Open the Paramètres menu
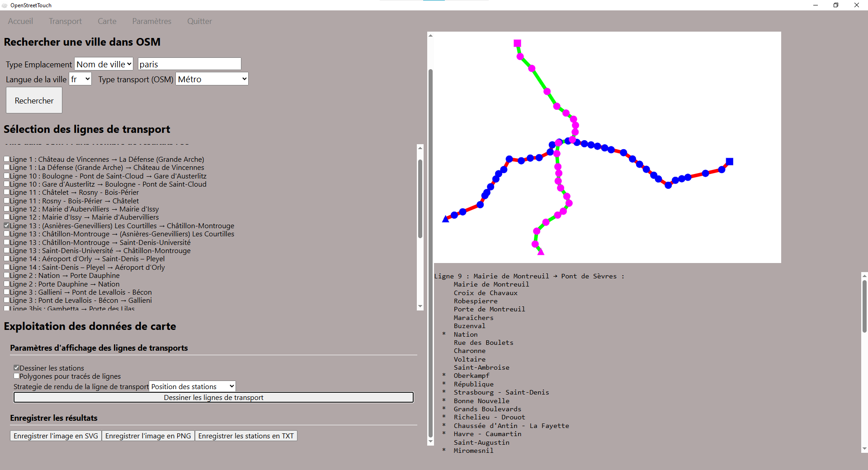The width and height of the screenshot is (868, 470). [151, 21]
